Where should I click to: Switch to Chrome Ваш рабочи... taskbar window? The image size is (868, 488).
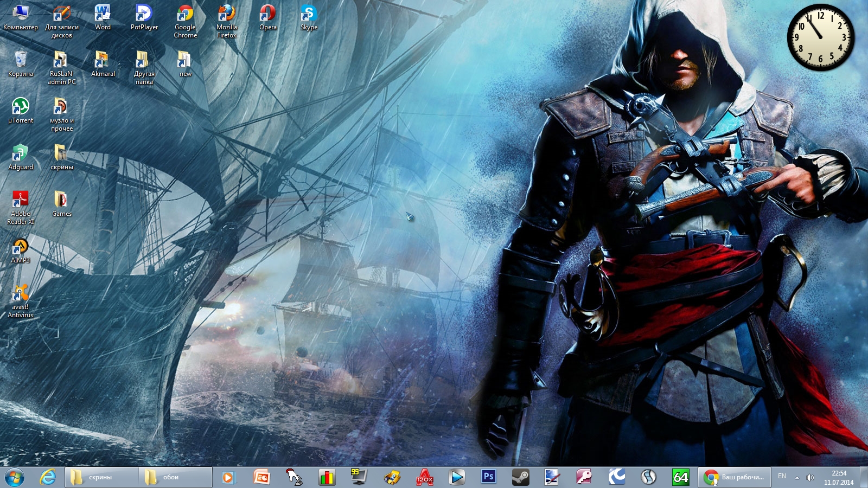(x=734, y=477)
